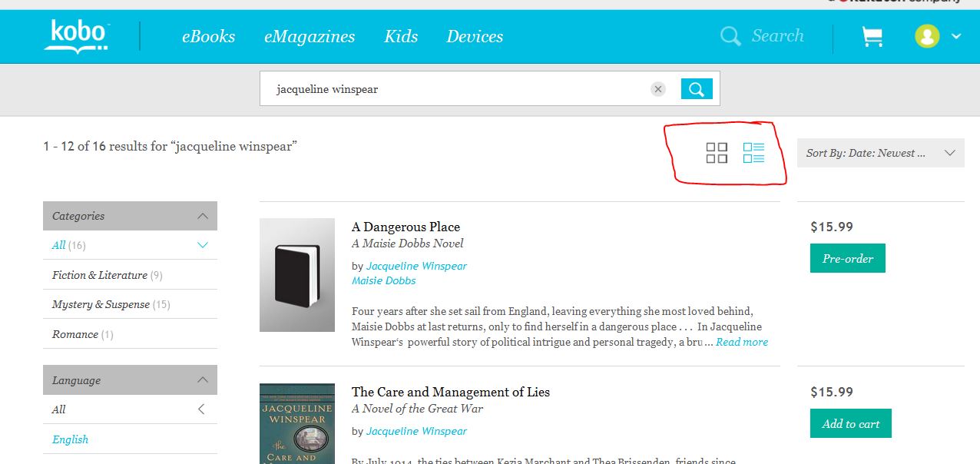Collapse the Language filter section
Viewport: 980px width, 464px height.
pyautogui.click(x=203, y=380)
